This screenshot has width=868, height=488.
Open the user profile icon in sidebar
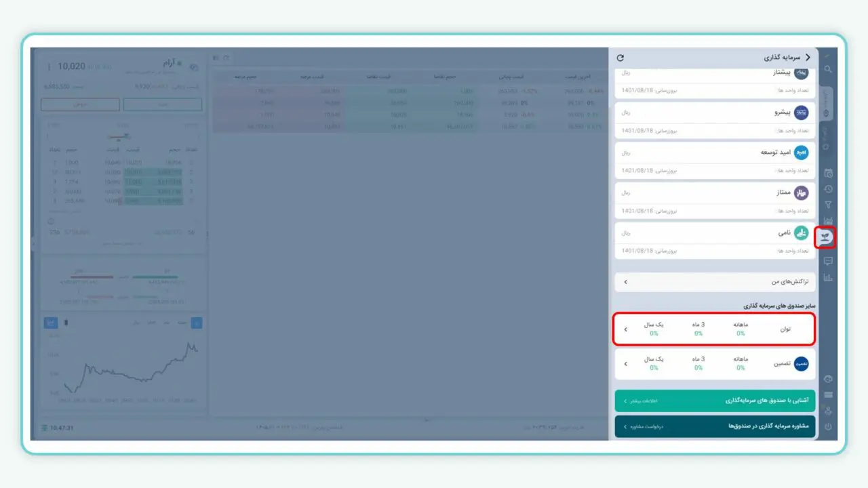(x=828, y=410)
